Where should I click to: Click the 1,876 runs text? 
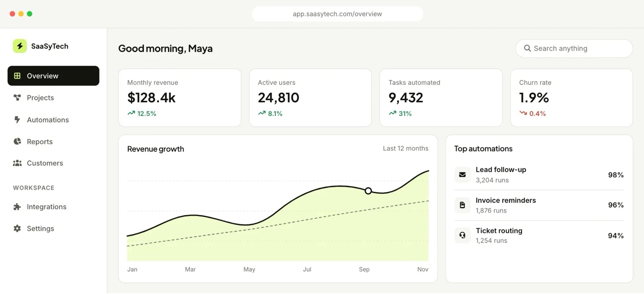(491, 211)
